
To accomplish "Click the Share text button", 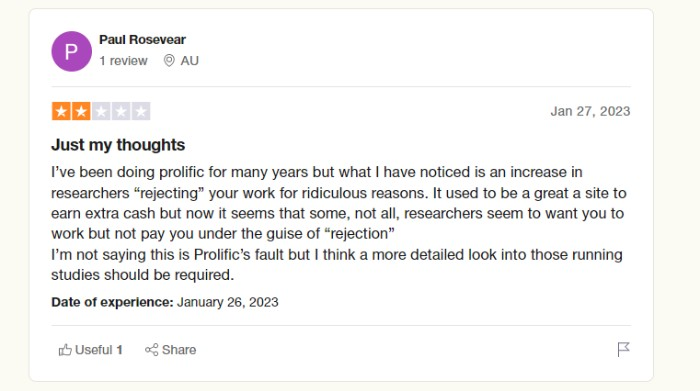I will point(179,350).
